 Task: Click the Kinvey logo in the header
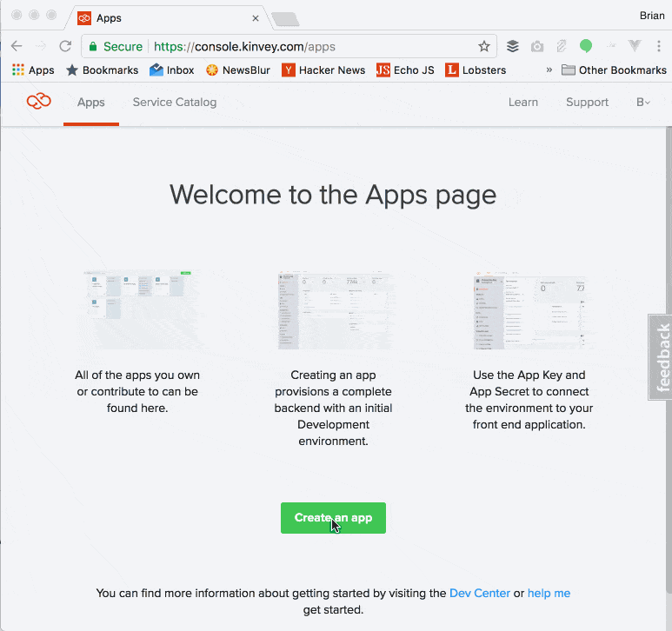(38, 102)
